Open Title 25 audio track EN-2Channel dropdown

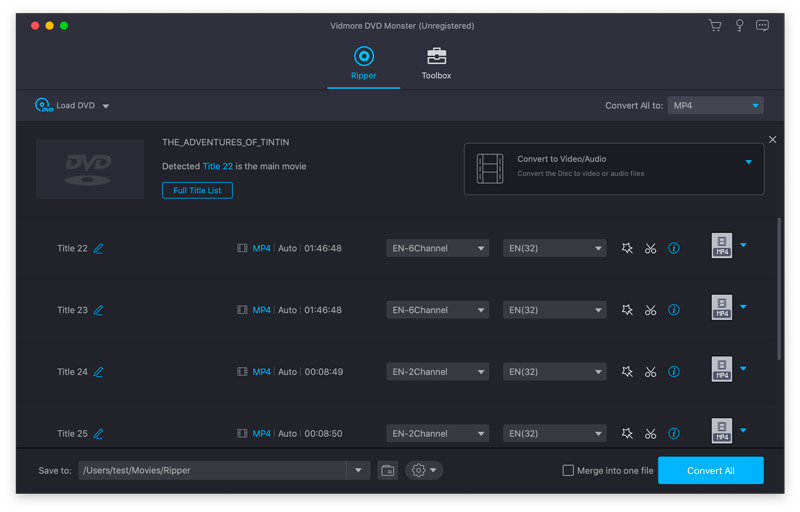(x=438, y=433)
